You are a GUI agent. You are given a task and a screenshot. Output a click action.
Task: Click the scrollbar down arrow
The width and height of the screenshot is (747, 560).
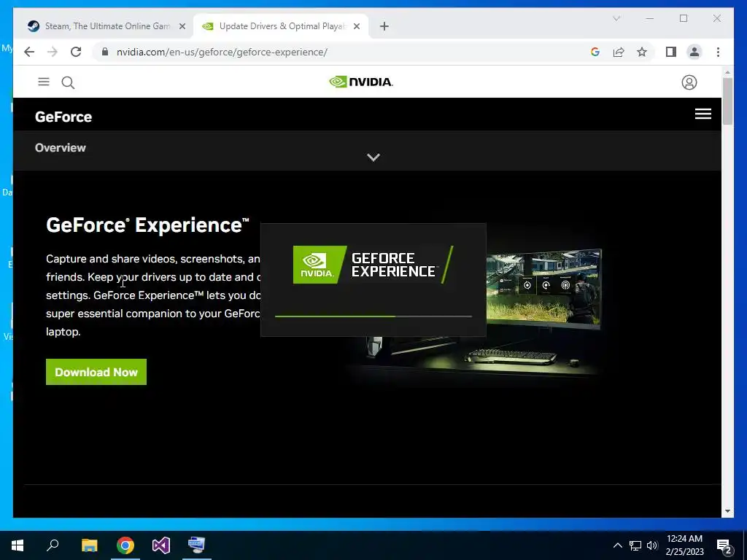(x=727, y=511)
